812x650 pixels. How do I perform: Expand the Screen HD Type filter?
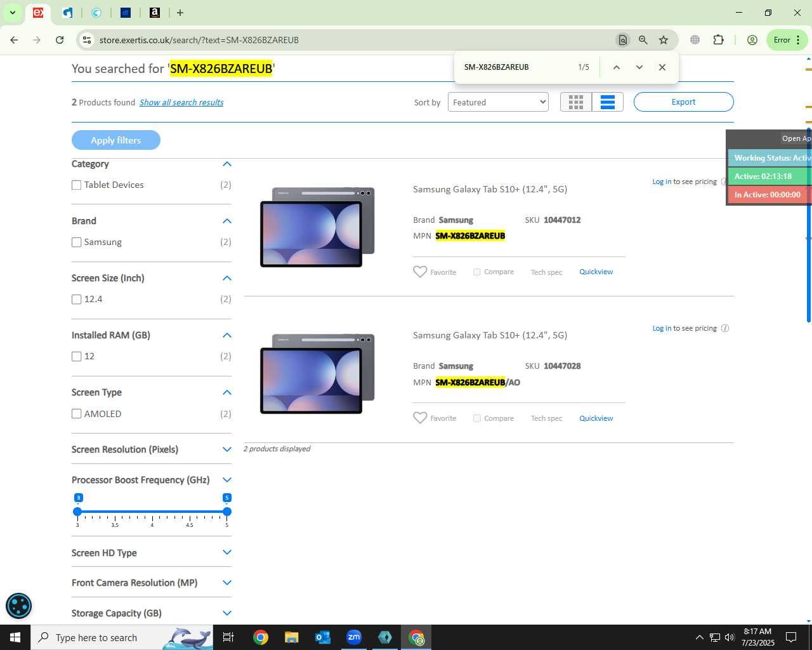coord(227,553)
